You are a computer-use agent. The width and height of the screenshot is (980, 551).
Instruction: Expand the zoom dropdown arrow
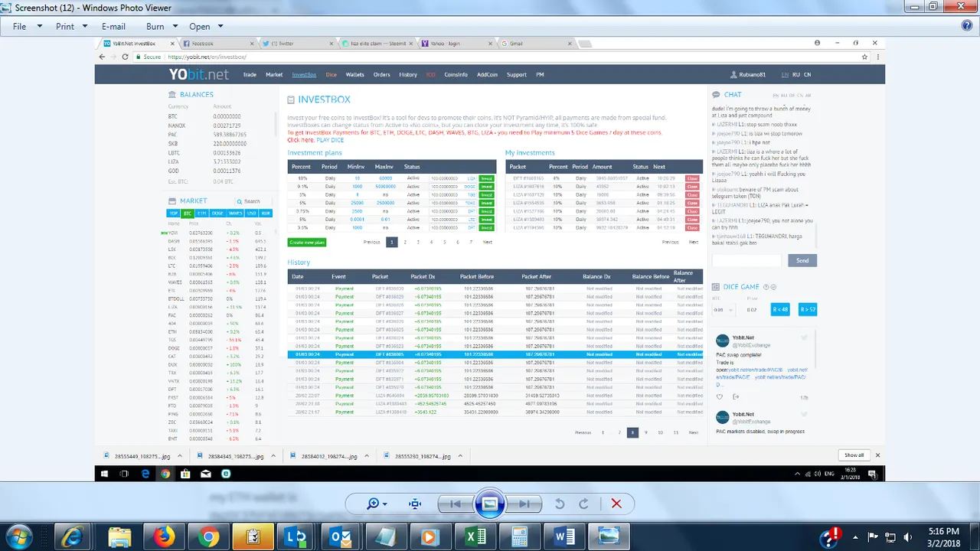[384, 504]
